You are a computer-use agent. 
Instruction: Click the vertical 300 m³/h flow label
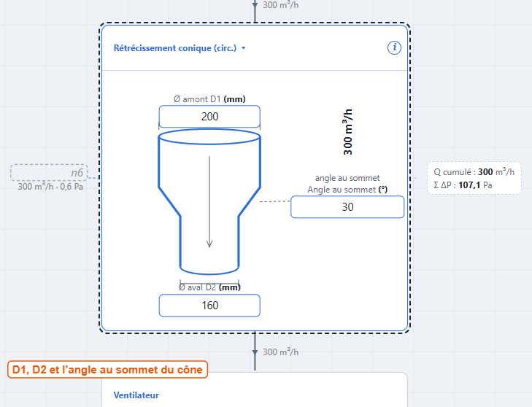coord(348,132)
